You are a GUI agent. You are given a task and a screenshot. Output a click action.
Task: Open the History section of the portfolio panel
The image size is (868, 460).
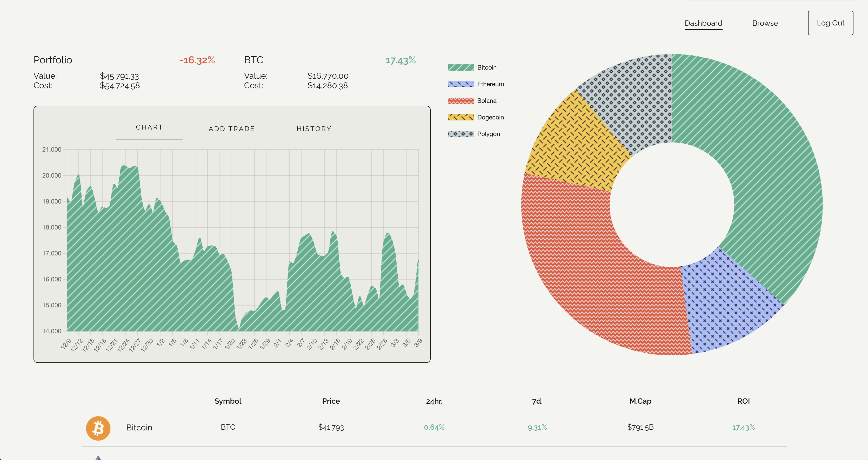coord(314,128)
